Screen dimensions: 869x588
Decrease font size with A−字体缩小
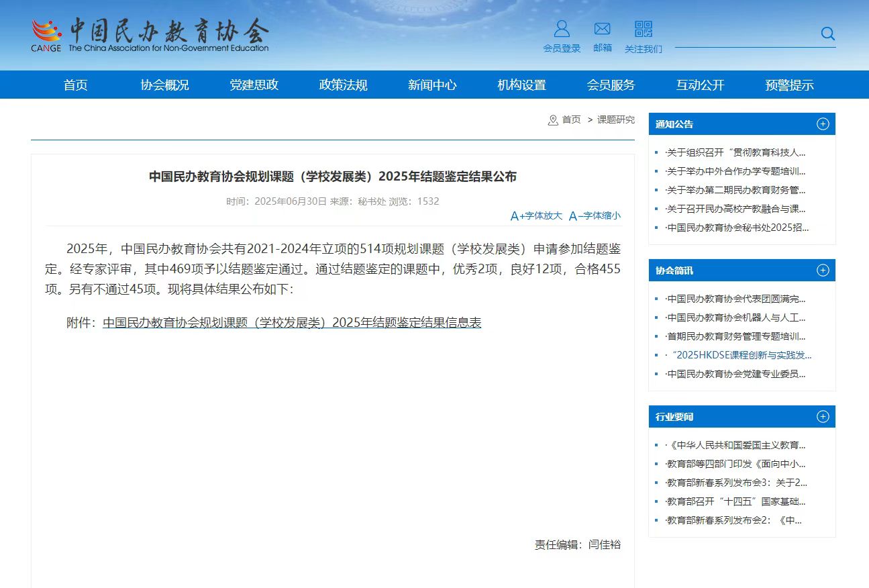pyautogui.click(x=595, y=215)
